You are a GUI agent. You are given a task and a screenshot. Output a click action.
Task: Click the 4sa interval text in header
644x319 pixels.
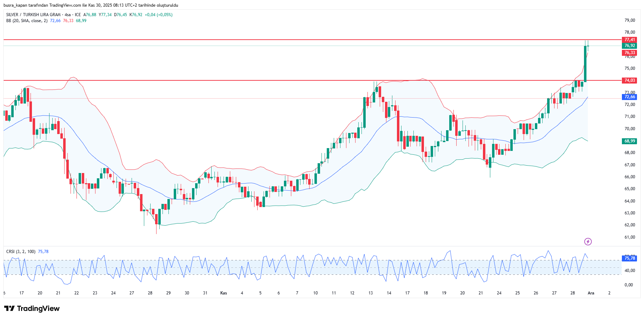pos(68,15)
